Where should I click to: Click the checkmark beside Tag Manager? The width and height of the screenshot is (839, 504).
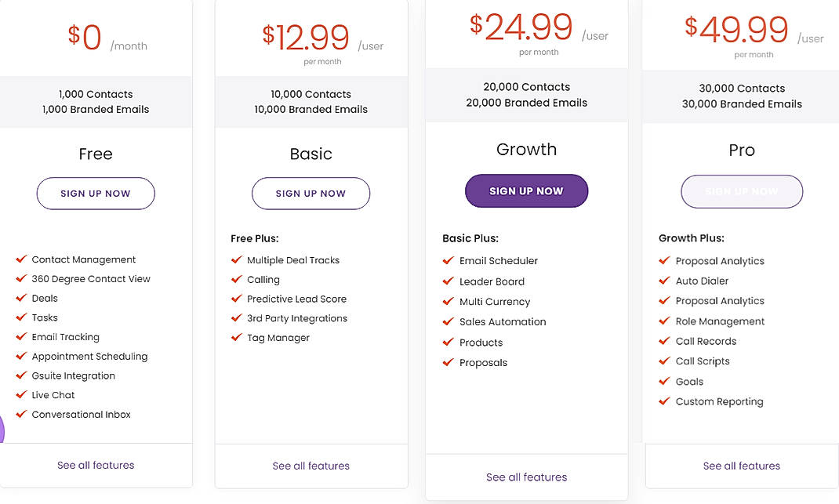click(237, 338)
